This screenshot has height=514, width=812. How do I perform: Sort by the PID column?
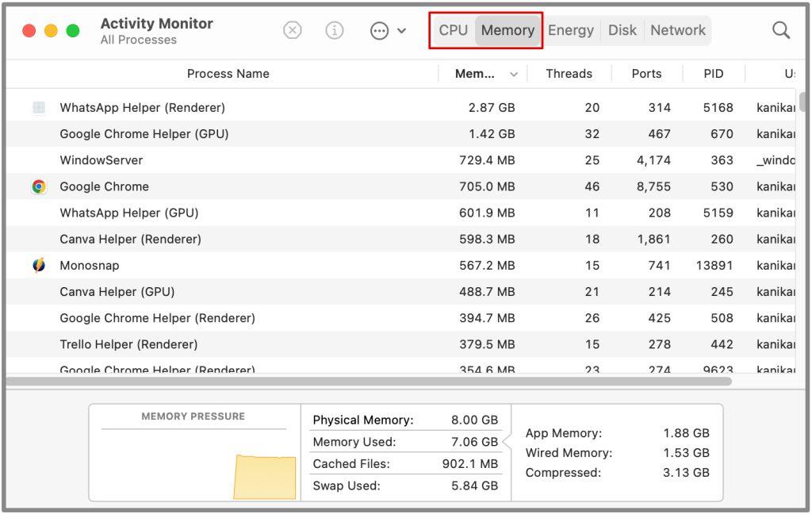[713, 74]
